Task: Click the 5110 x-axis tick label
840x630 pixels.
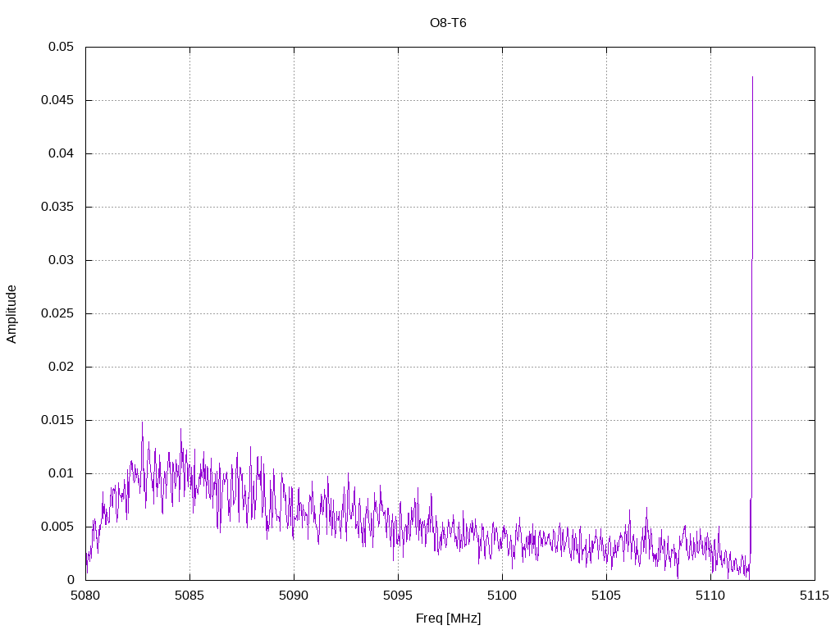Action: pyautogui.click(x=710, y=596)
